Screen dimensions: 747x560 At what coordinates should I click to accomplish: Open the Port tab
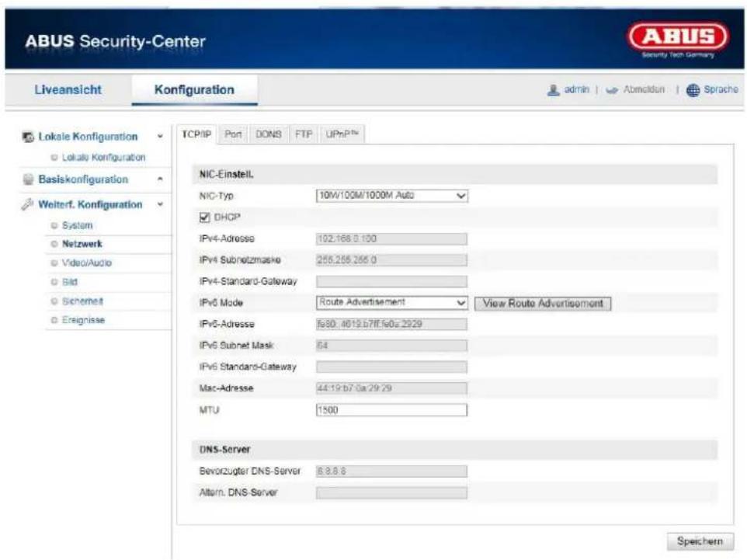point(233,134)
